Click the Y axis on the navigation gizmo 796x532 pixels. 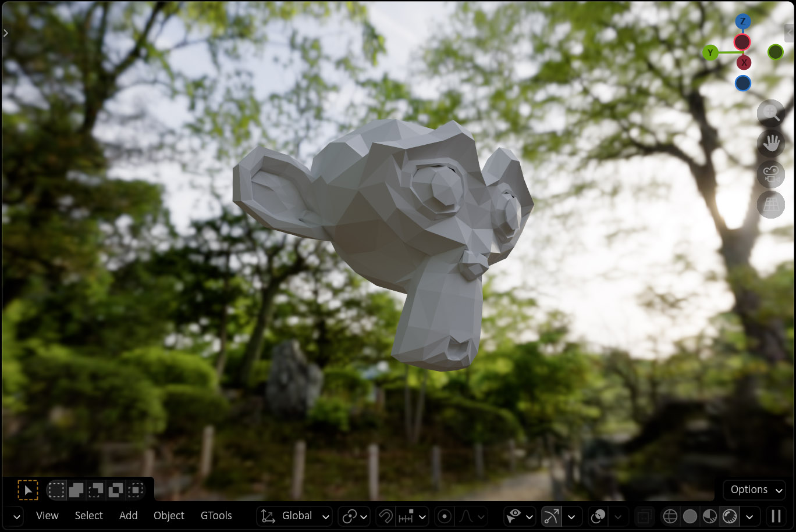710,52
